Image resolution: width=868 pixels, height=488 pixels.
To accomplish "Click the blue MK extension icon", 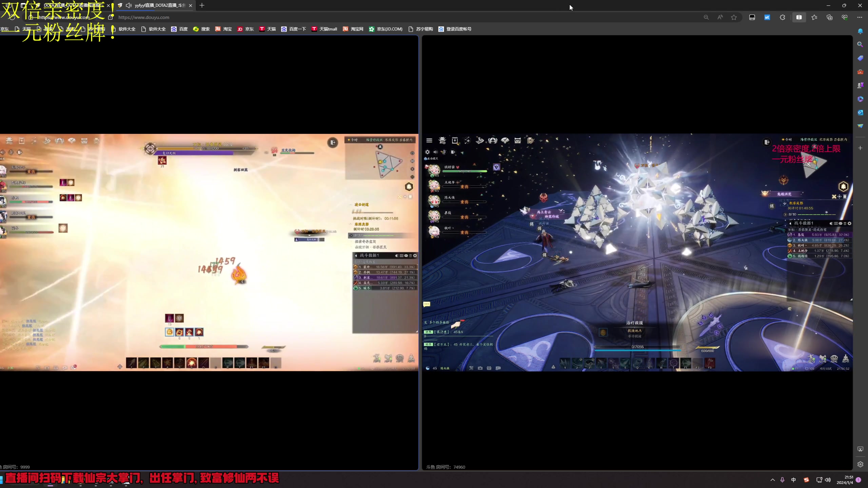I will coord(767,17).
